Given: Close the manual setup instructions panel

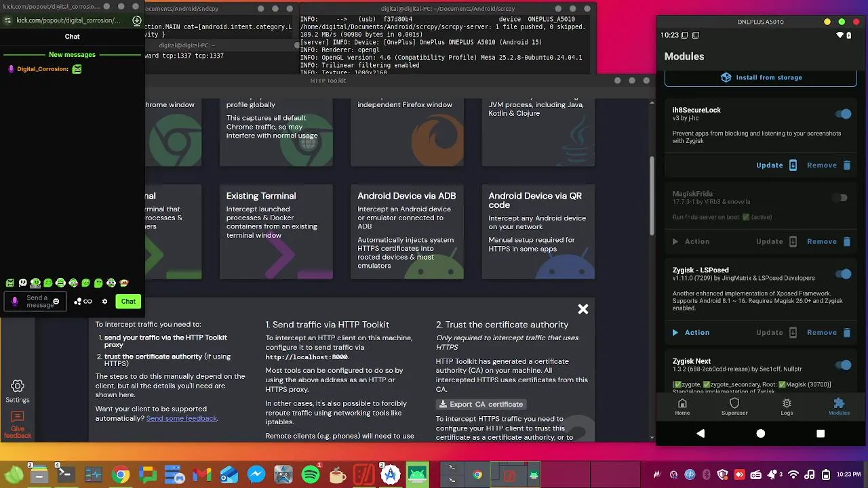Looking at the screenshot, I should tap(583, 309).
